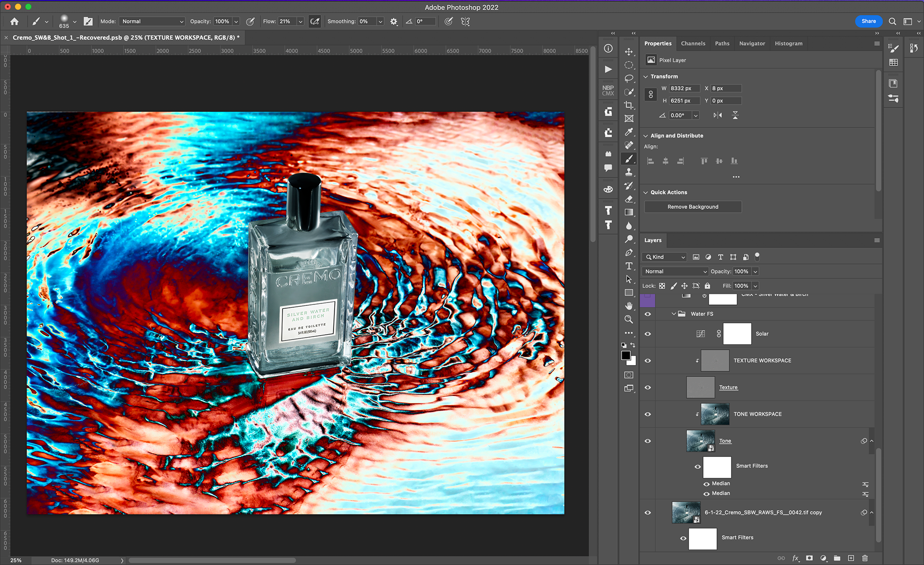Select the Lasso tool
Viewport: 924px width, 565px height.
(629, 78)
